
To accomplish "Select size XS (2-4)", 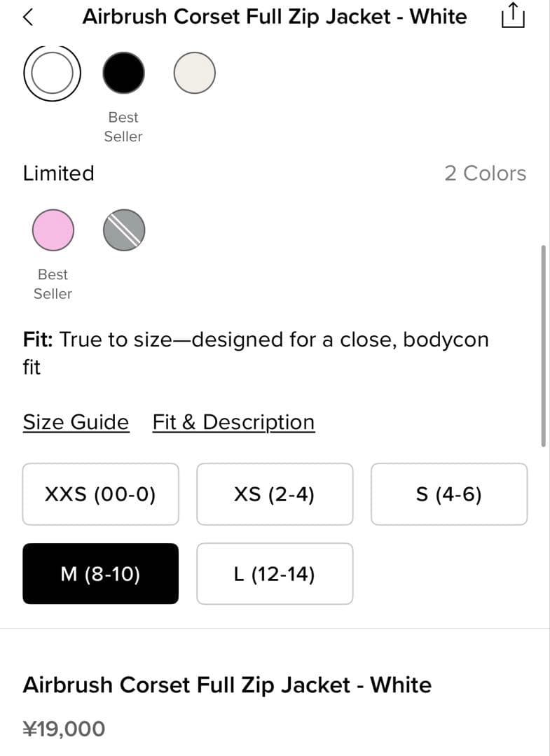I will tap(275, 494).
